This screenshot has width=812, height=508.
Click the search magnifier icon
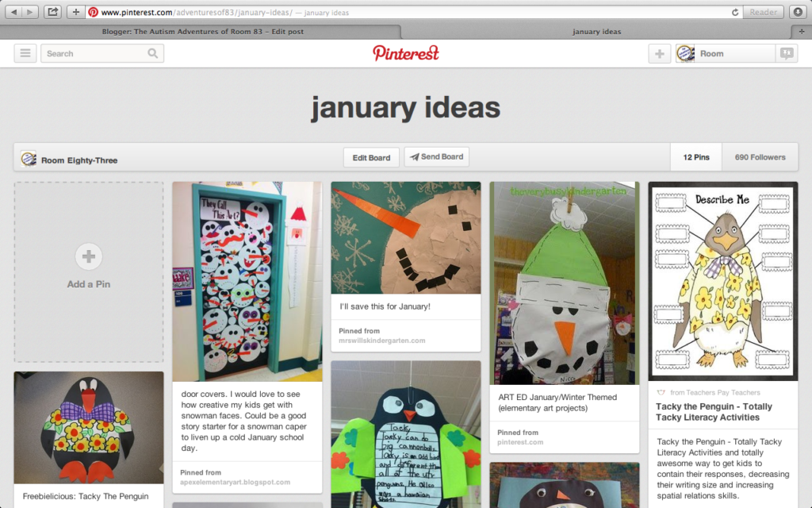point(152,53)
